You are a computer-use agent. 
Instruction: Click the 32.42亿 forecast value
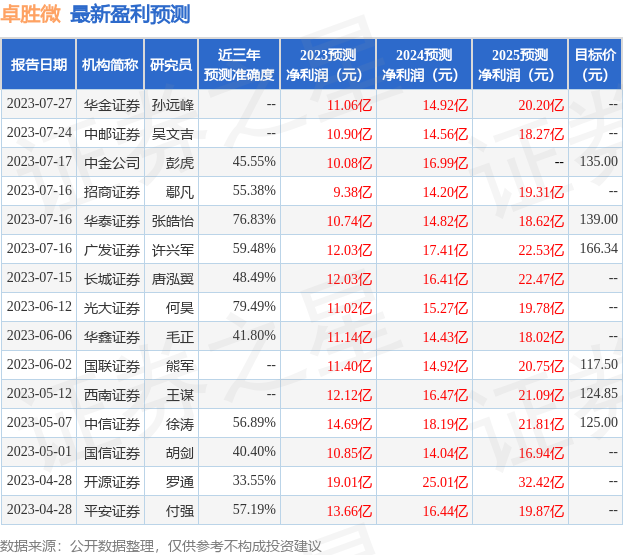pos(541,482)
